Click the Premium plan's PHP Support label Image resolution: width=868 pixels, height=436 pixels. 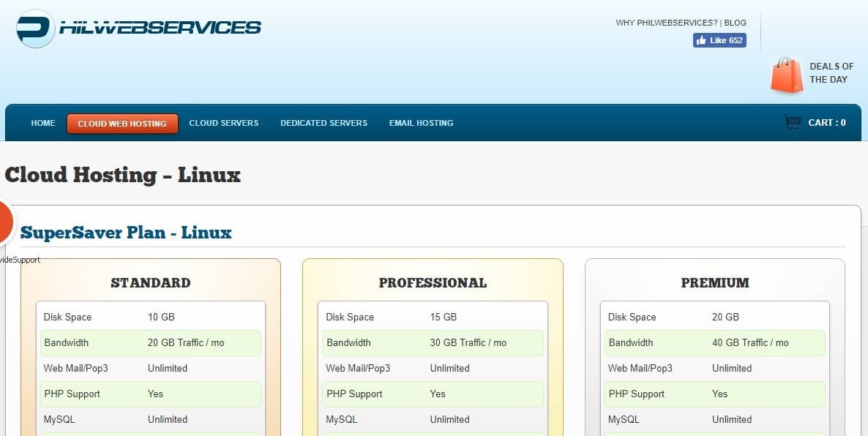point(637,394)
